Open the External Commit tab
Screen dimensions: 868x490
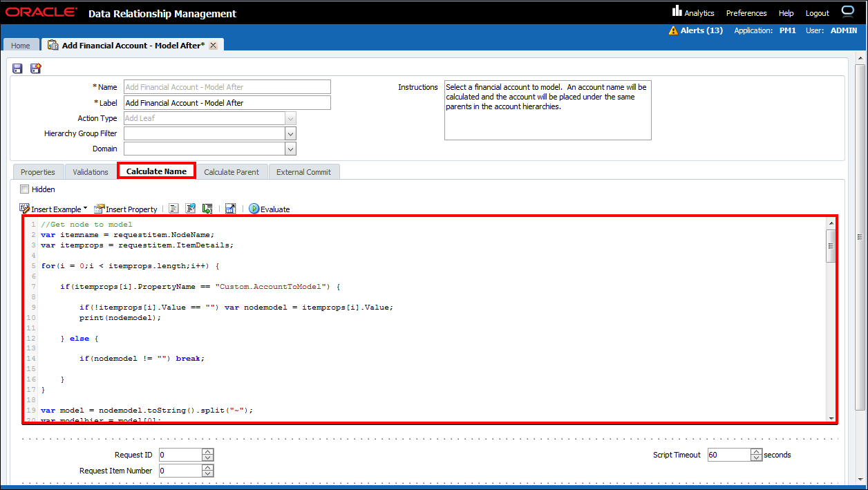[x=303, y=172]
